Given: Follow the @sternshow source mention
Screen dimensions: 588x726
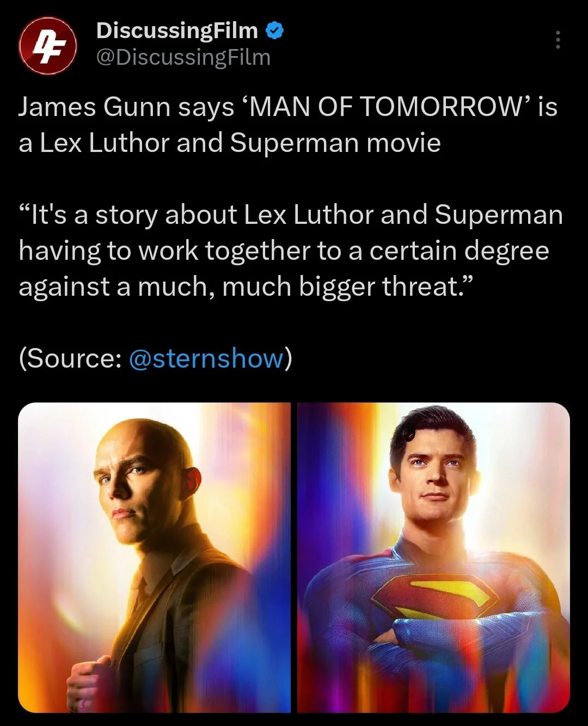Looking at the screenshot, I should point(206,358).
